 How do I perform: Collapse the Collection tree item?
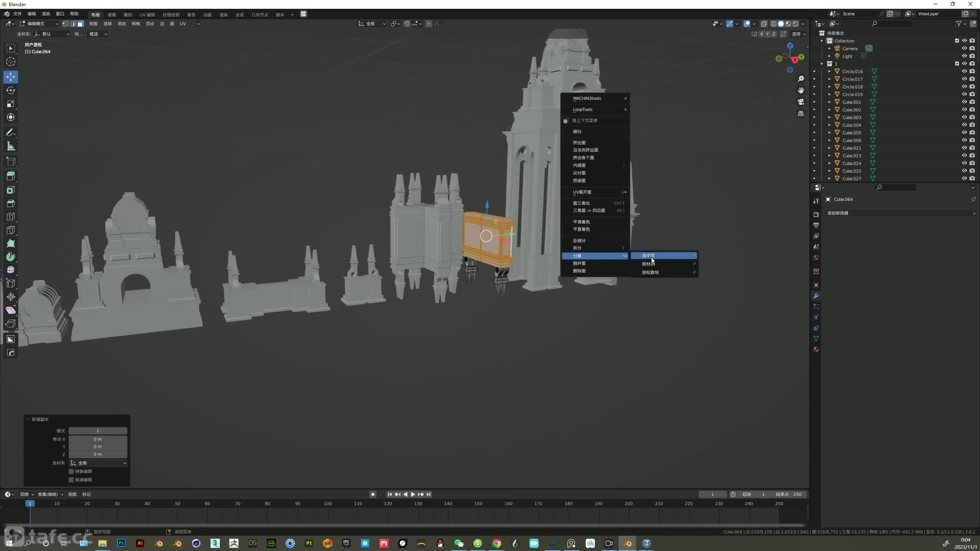tap(822, 41)
